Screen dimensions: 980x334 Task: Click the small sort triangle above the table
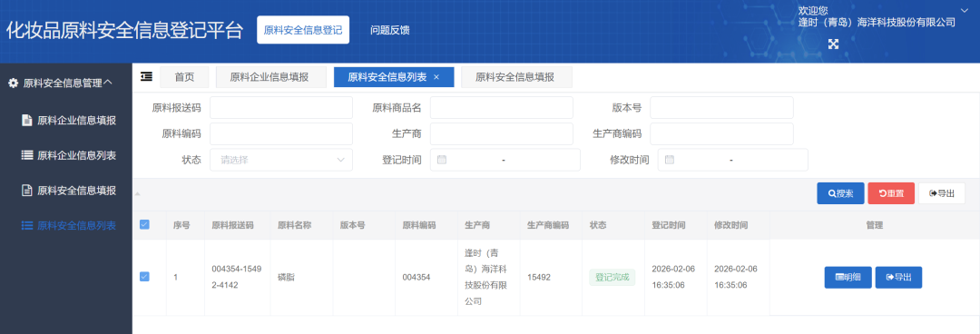(138, 193)
